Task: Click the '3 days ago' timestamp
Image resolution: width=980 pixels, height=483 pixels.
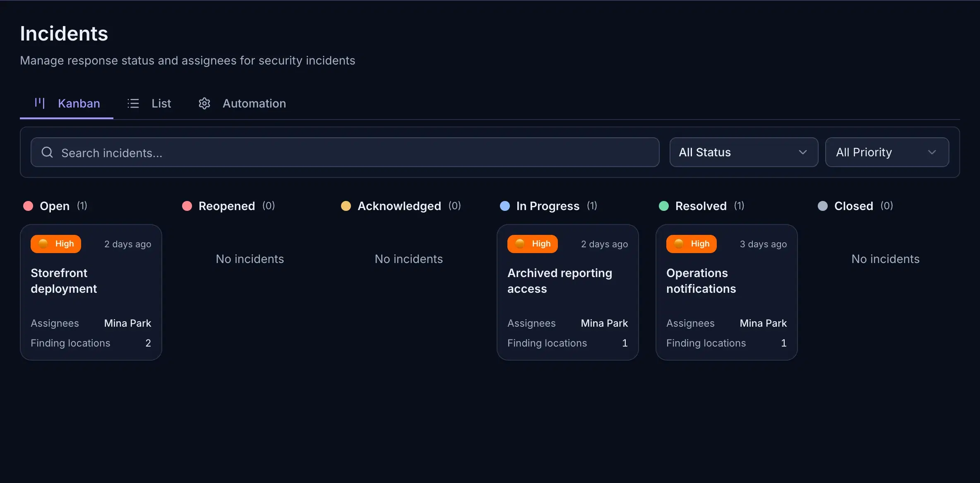Action: [763, 244]
